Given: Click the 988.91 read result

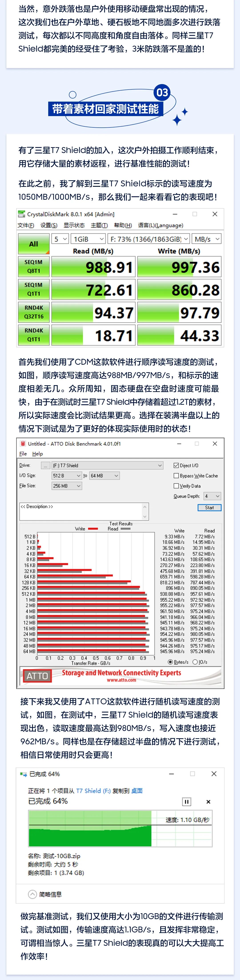Looking at the screenshot, I should coord(93,267).
